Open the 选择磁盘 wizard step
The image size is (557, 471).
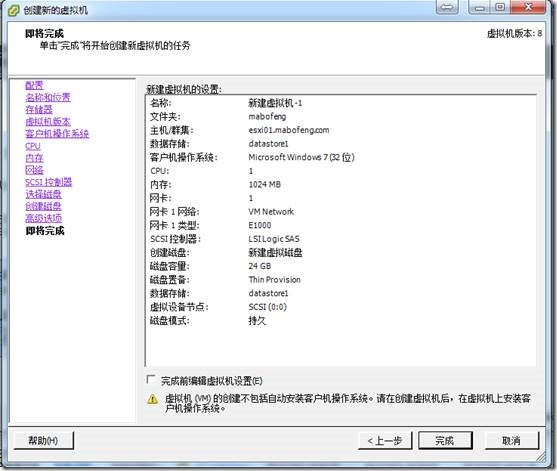[x=43, y=194]
